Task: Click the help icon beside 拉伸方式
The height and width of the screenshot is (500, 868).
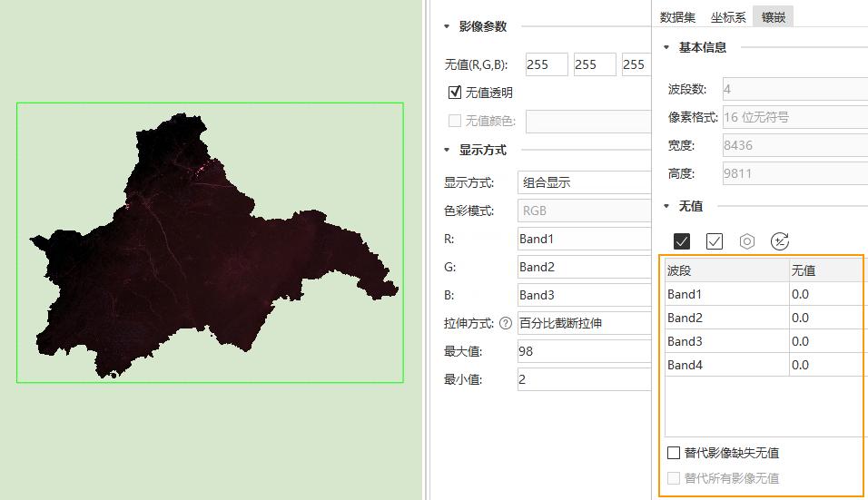Action: click(506, 323)
